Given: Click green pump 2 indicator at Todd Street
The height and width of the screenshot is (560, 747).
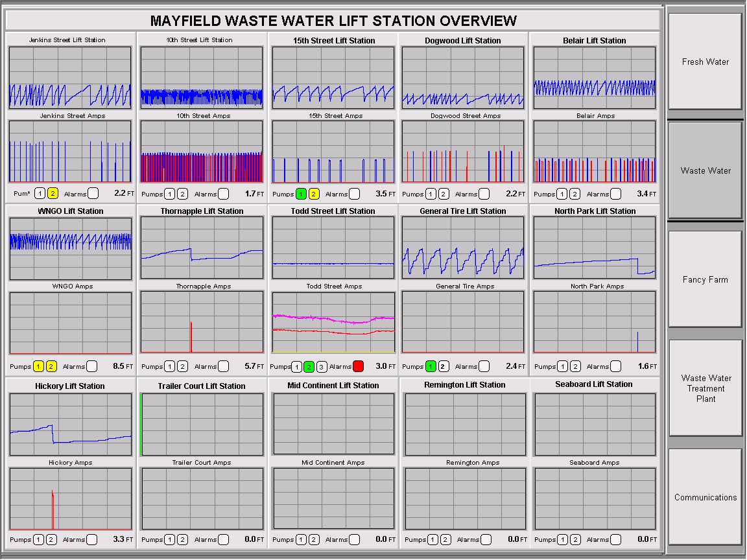Looking at the screenshot, I should [x=309, y=367].
